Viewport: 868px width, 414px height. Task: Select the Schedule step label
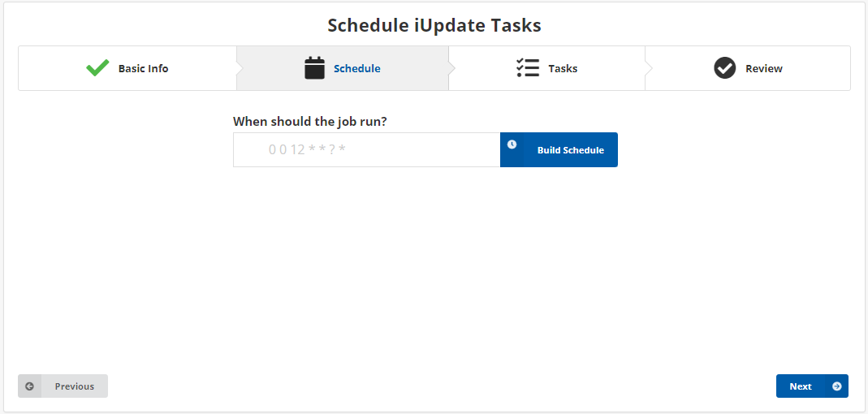[357, 68]
